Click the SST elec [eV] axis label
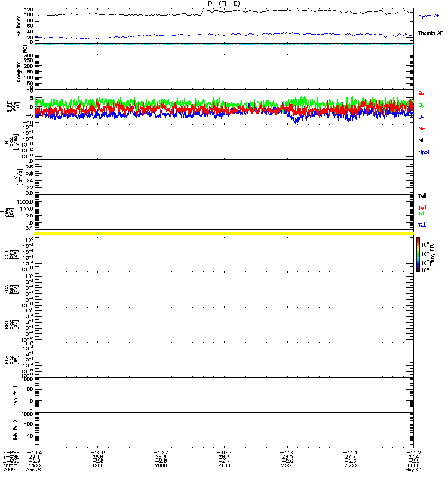448x478 pixels. click(11, 324)
